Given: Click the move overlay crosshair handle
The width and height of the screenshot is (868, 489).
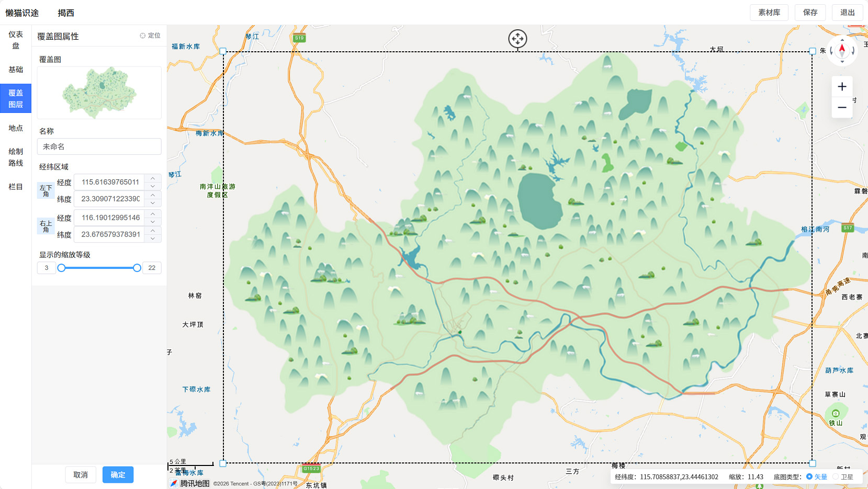Looking at the screenshot, I should coord(517,39).
